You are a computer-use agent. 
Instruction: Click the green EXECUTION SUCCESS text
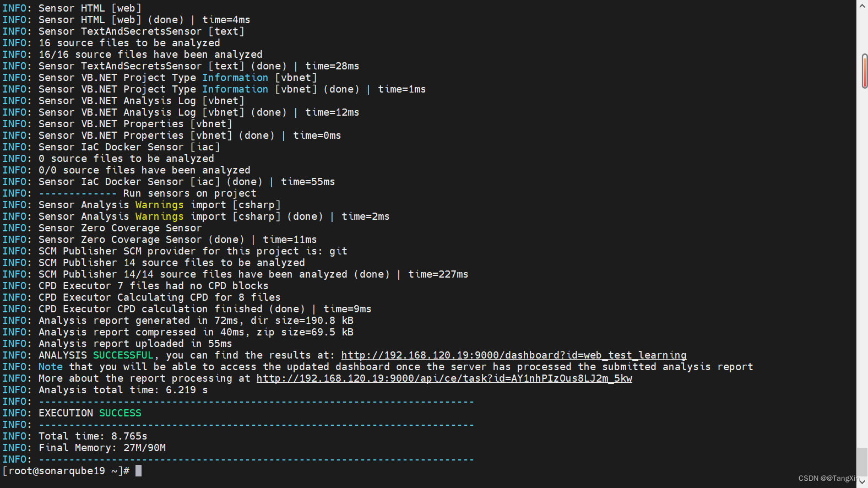point(90,413)
